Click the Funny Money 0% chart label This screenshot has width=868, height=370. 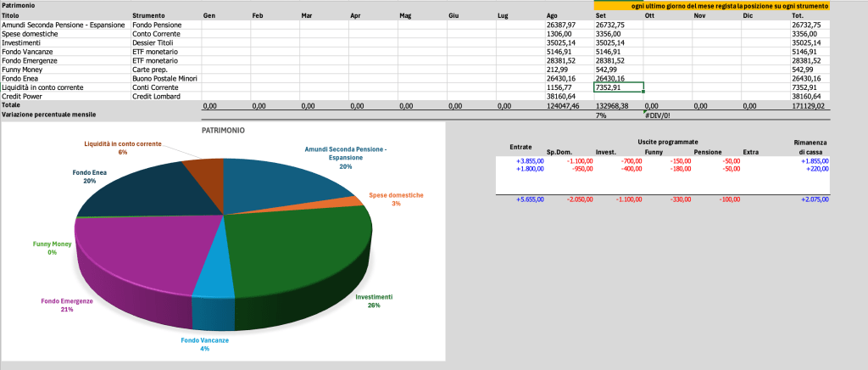(x=51, y=248)
